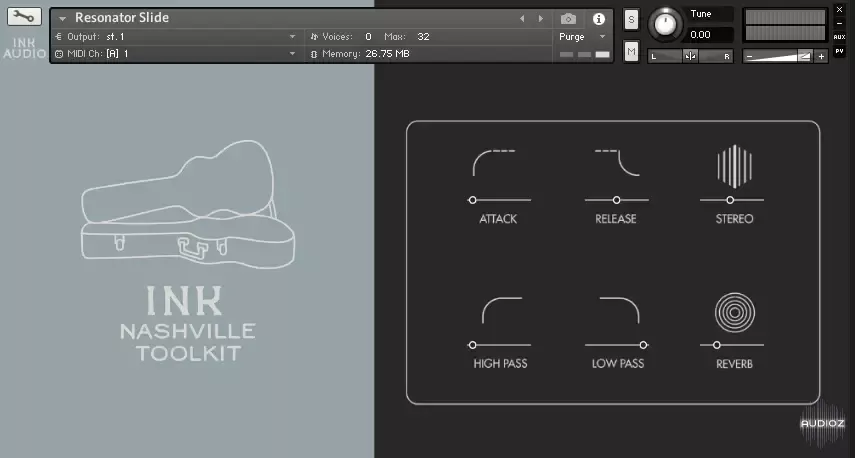The height and width of the screenshot is (458, 855).
Task: Click the Attack curve icon
Action: (x=494, y=163)
